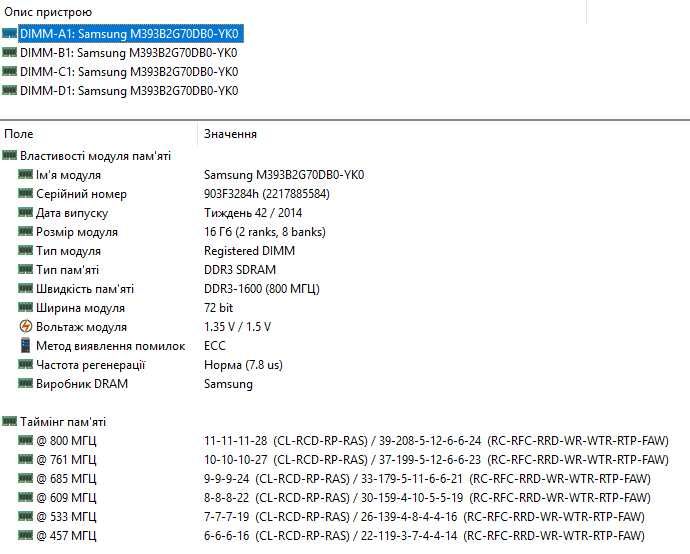
Task: Click the lightning voltage icon by Вольтаж модуля
Action: (x=26, y=326)
